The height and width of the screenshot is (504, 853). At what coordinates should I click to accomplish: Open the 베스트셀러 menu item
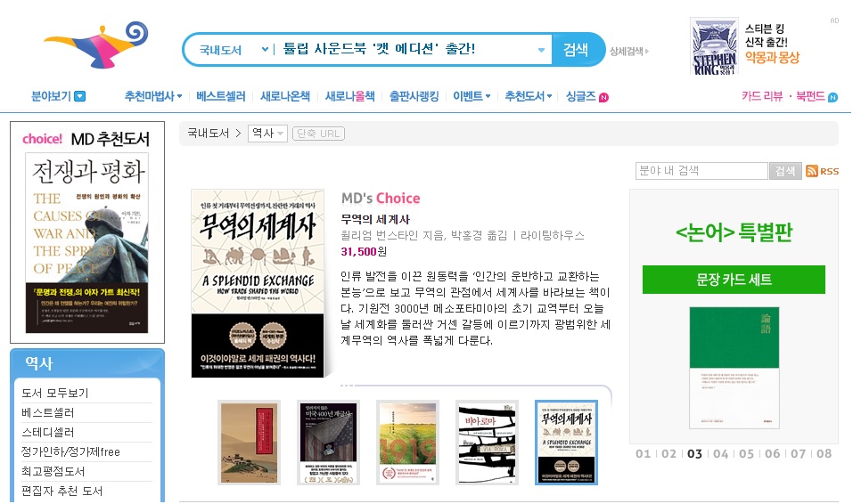tap(221, 96)
